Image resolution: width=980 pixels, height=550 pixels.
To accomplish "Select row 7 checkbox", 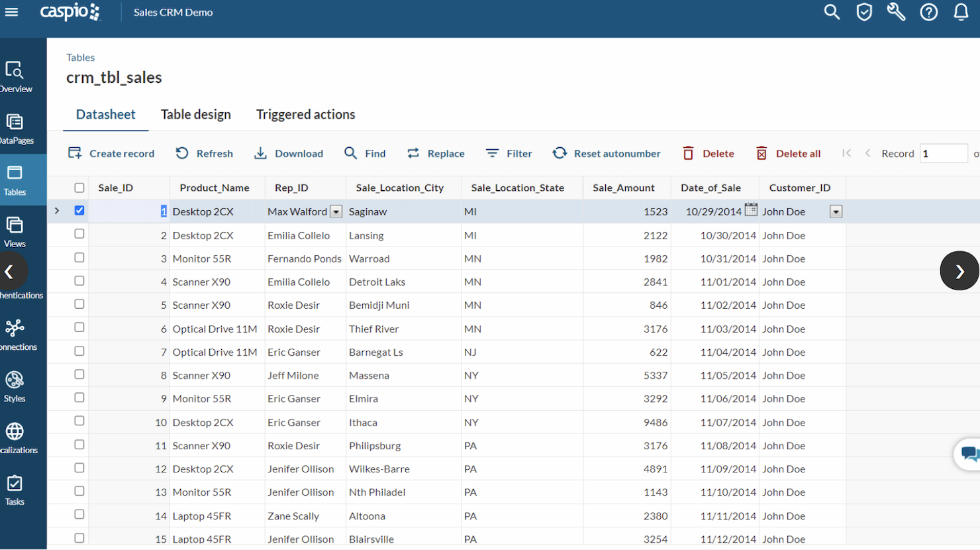I will (79, 351).
